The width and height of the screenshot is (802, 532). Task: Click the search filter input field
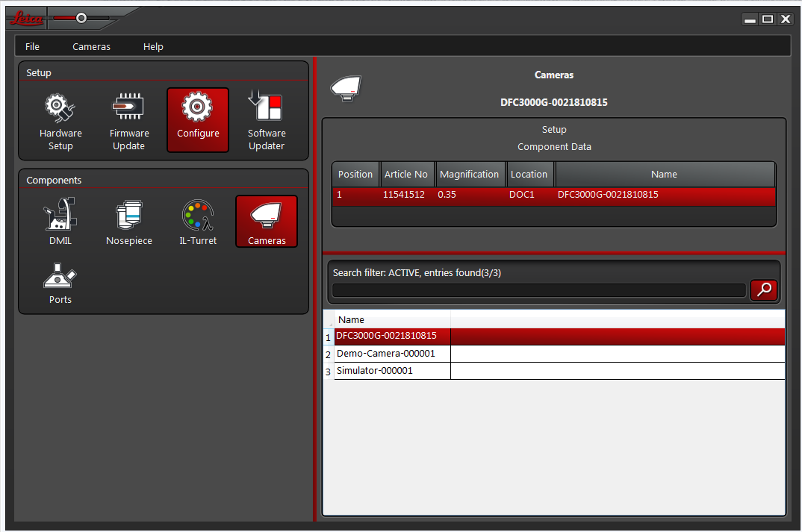pyautogui.click(x=539, y=290)
